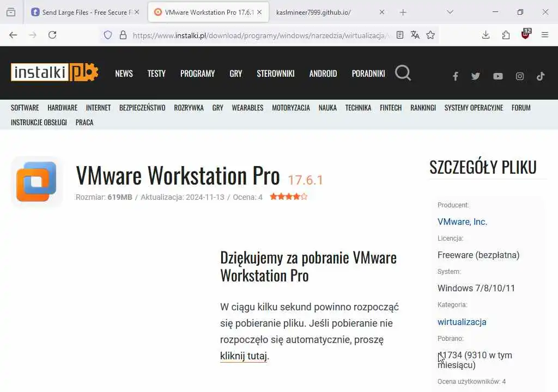Screen dimensions: 558x392
Task: Go to TECHNIKA category
Action: point(359,108)
